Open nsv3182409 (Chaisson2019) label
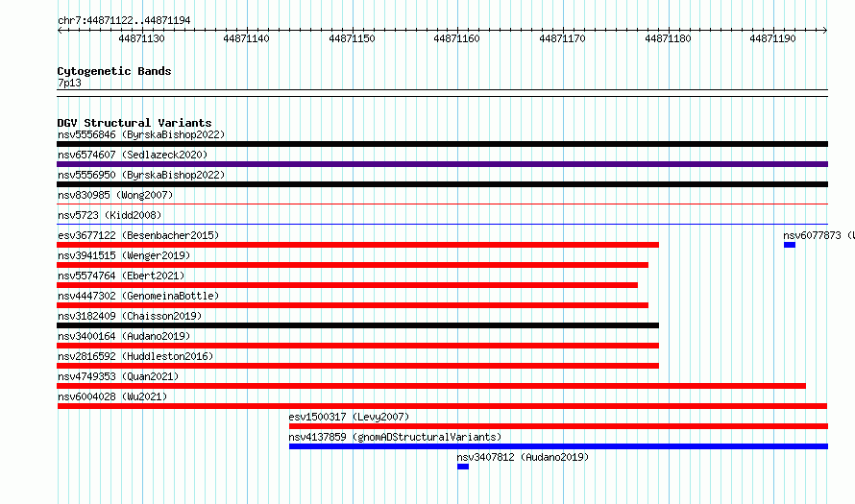Image resolution: width=855 pixels, height=504 pixels. [130, 316]
